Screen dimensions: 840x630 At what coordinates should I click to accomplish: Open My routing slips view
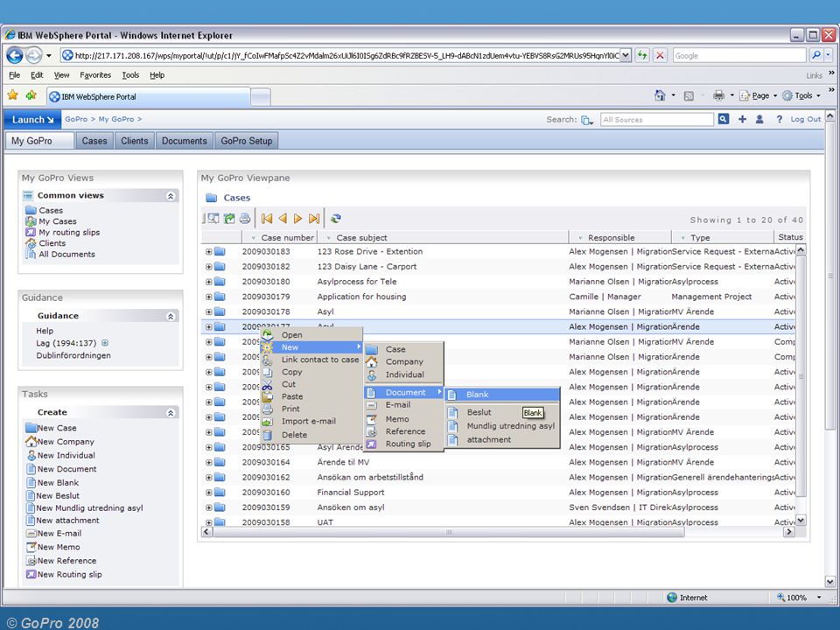[69, 233]
